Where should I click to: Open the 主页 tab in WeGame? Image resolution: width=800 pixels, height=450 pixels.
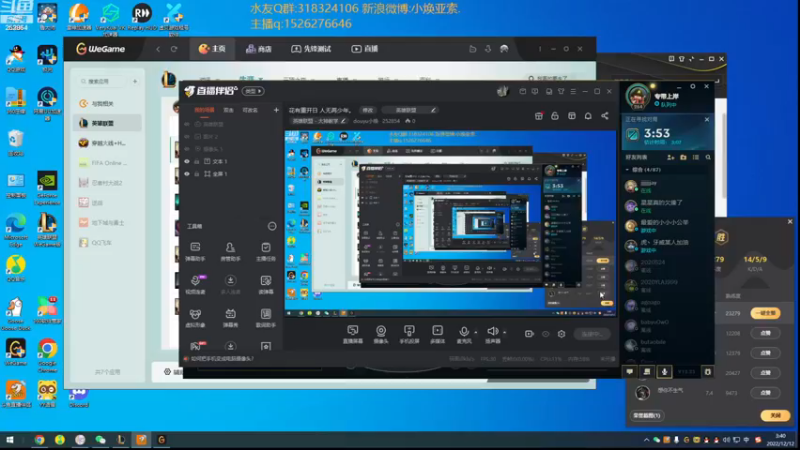[x=212, y=49]
